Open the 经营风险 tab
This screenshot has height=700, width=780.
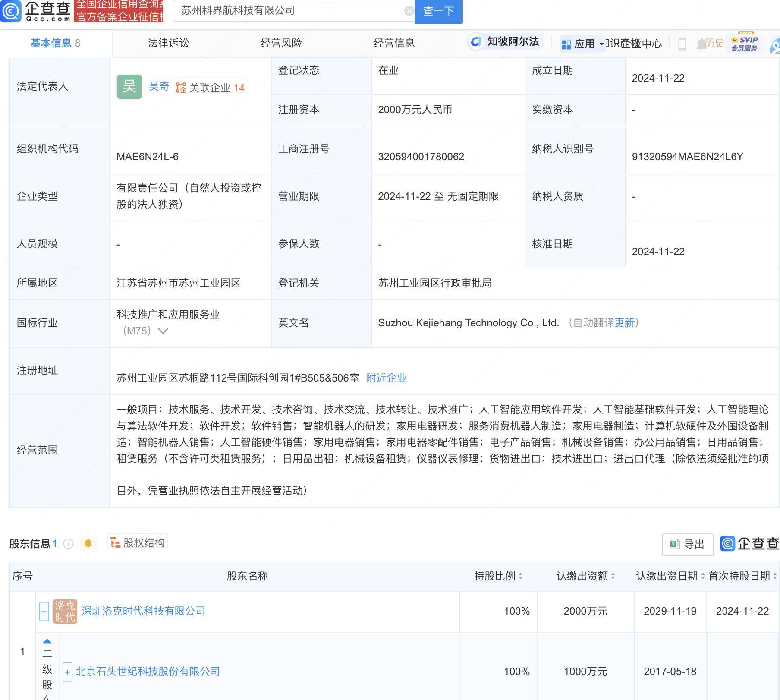tap(281, 43)
